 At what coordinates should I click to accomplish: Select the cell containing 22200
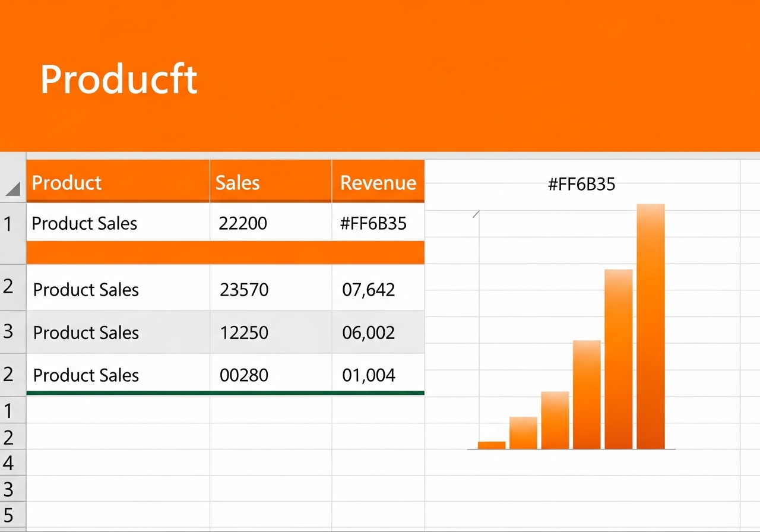point(271,223)
